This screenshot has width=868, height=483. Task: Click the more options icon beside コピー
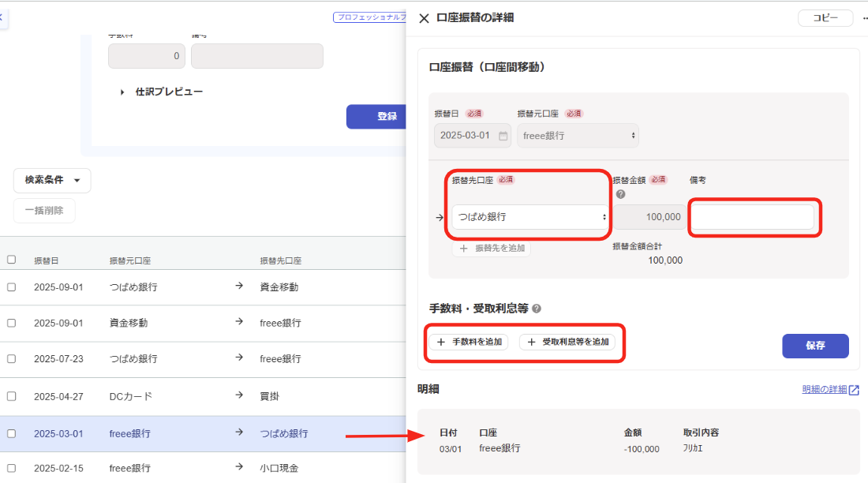point(865,18)
